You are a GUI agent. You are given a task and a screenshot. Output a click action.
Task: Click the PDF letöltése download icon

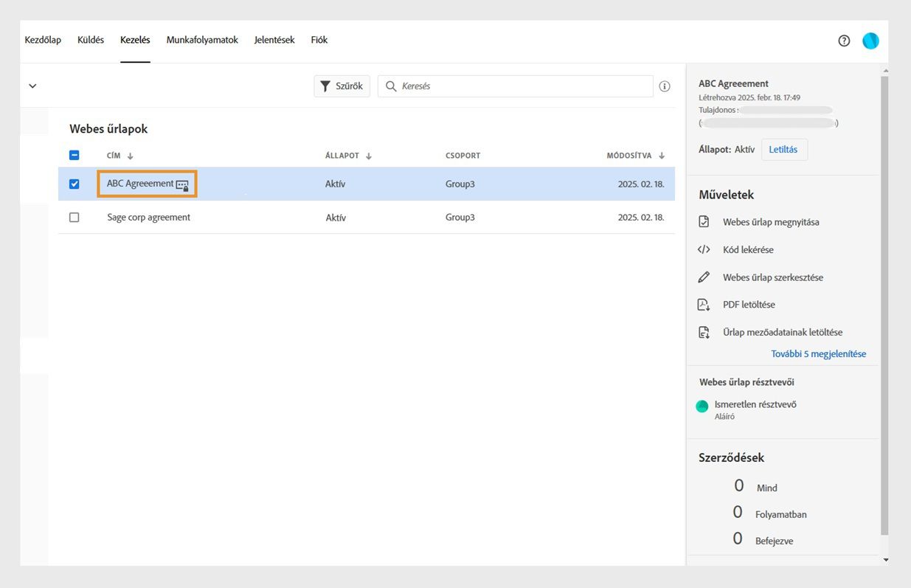click(704, 305)
